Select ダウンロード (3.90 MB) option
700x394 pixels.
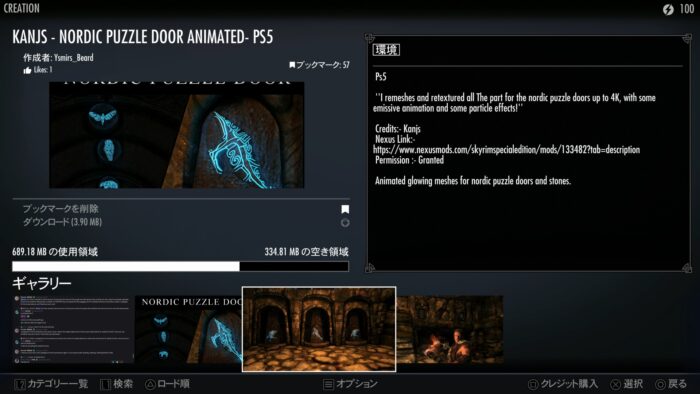pyautogui.click(x=62, y=222)
